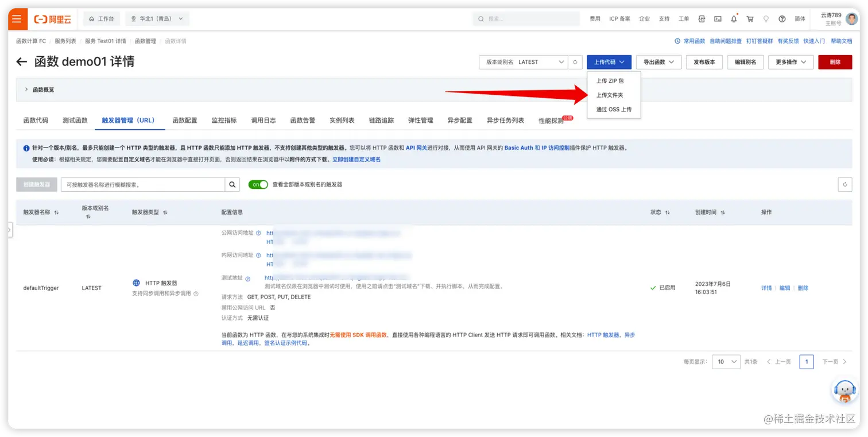868x437 pixels.
Task: Click the 发布版本 button
Action: click(x=704, y=62)
